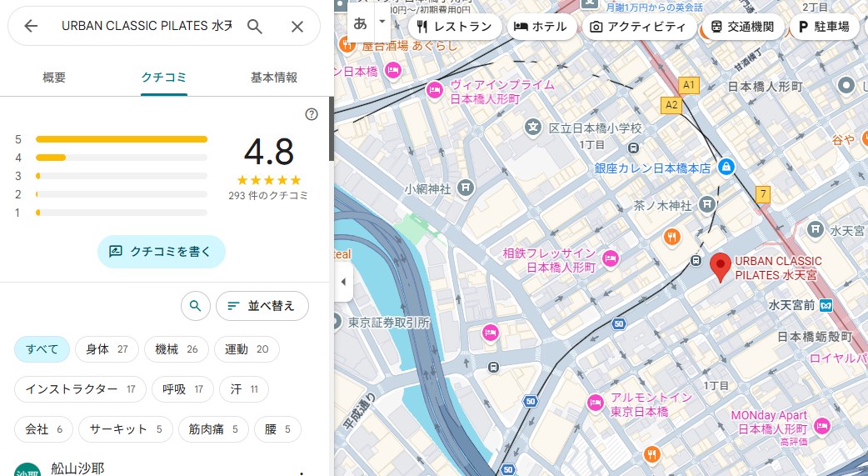Filter reviews by インストラクター chip
The height and width of the screenshot is (476, 868).
(80, 388)
